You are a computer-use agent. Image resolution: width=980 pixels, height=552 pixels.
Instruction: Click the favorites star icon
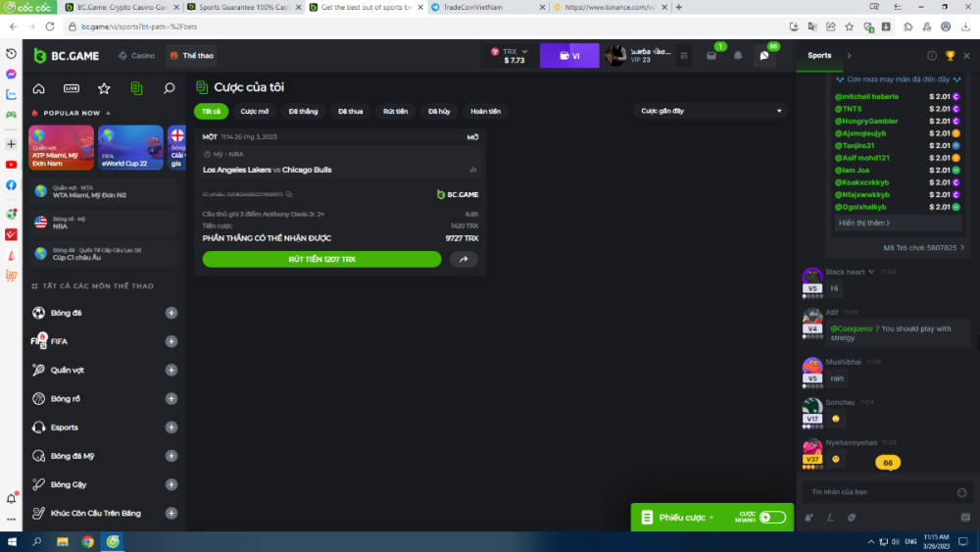104,88
